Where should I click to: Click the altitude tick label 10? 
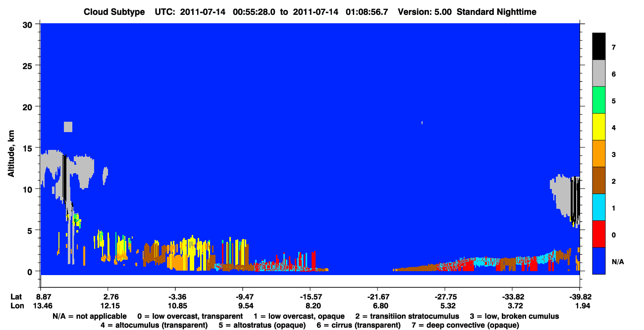[x=29, y=189]
